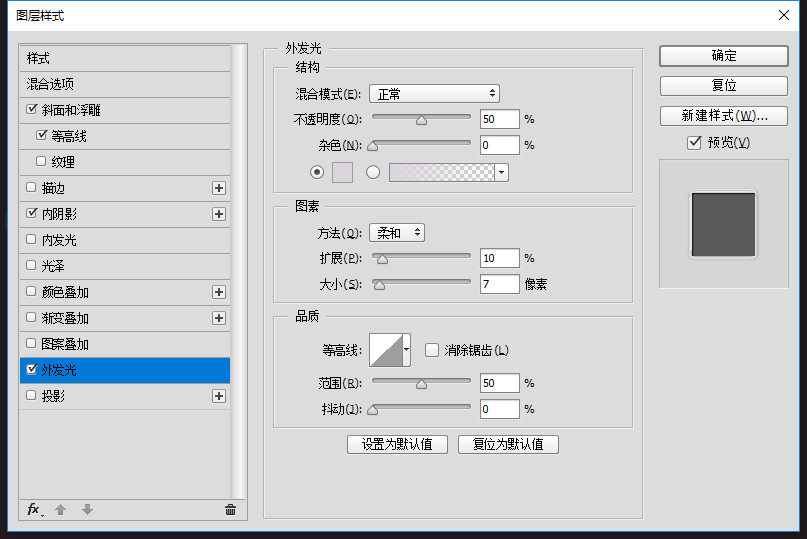Select the 光泽 effect row
The height and width of the screenshot is (539, 807).
(125, 266)
